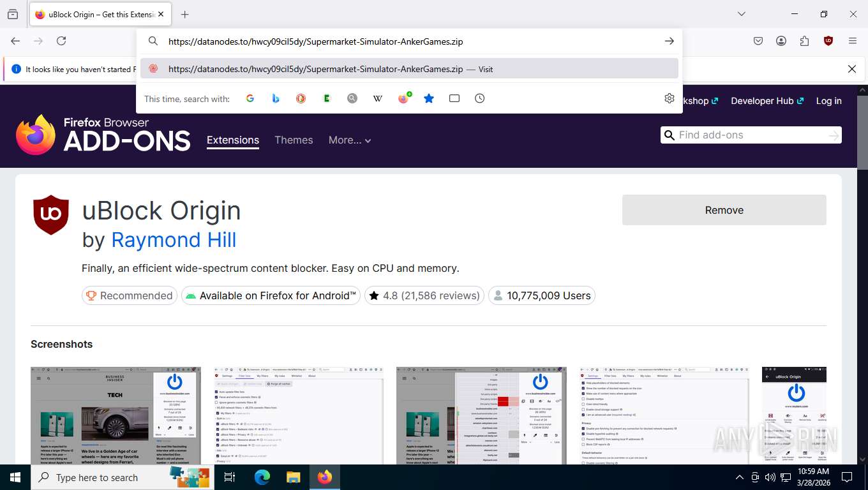Open Windows Start menu
This screenshot has width=868, height=490.
[15, 477]
